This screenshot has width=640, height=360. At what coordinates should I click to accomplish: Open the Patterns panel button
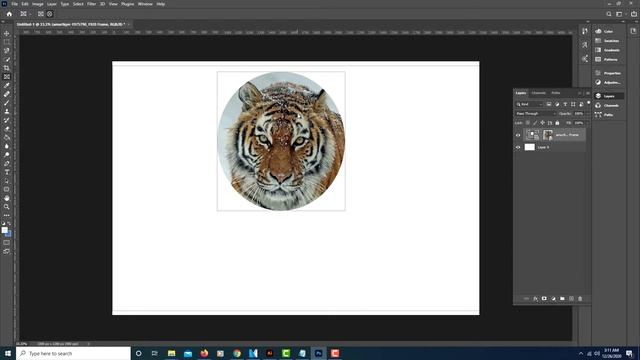click(608, 59)
